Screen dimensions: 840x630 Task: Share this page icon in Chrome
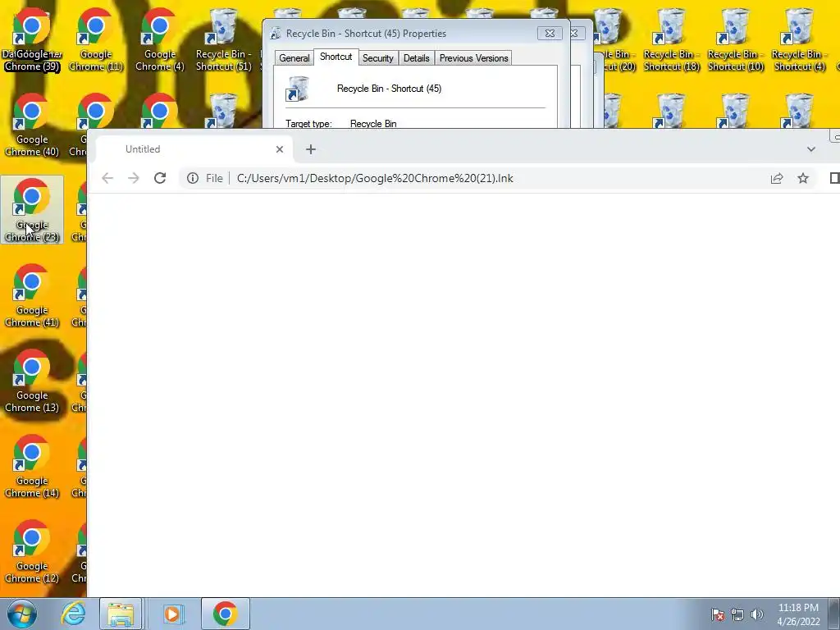tap(776, 178)
